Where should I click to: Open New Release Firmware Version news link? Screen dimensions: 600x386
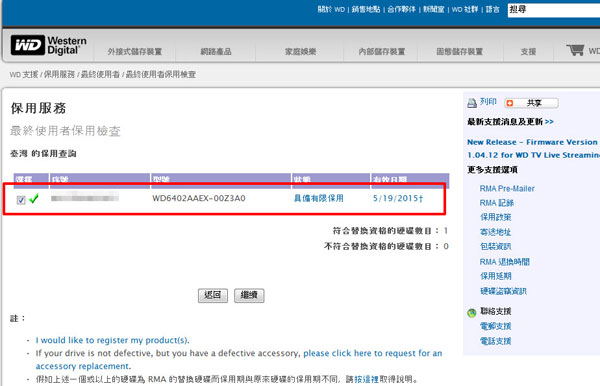[533, 148]
